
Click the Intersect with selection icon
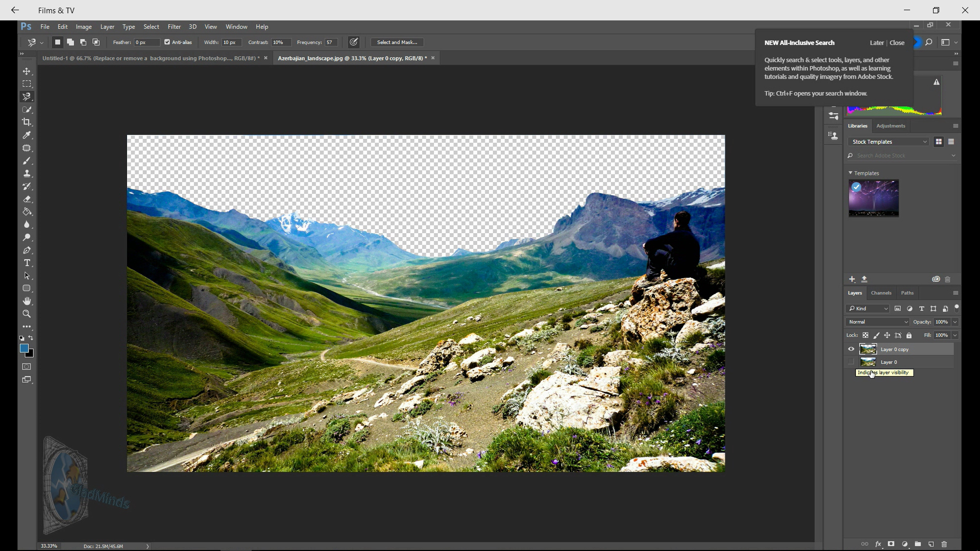coord(96,42)
